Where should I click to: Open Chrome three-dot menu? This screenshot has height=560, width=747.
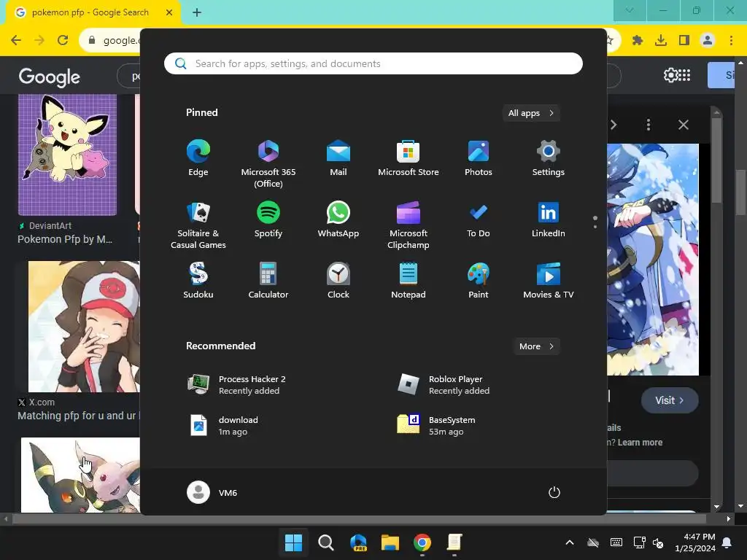tap(731, 40)
